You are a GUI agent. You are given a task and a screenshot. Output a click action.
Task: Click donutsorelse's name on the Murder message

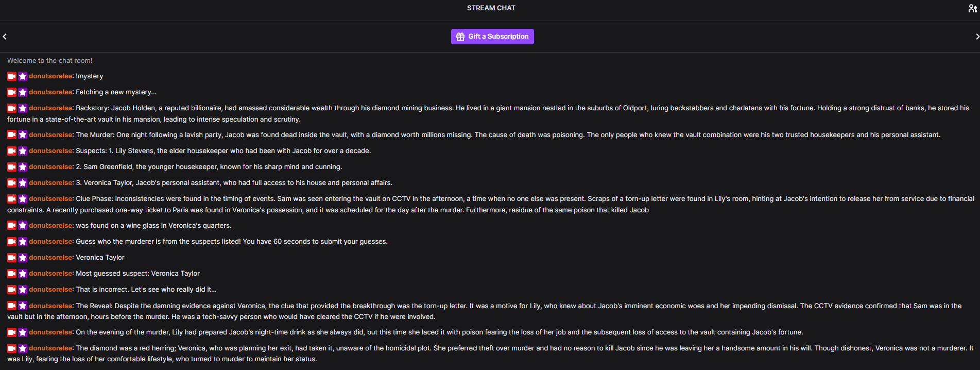50,134
